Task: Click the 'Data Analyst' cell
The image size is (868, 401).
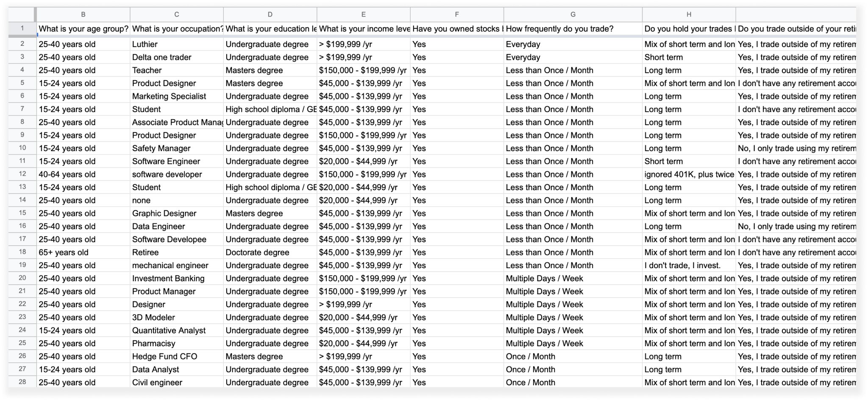Action: pos(177,370)
